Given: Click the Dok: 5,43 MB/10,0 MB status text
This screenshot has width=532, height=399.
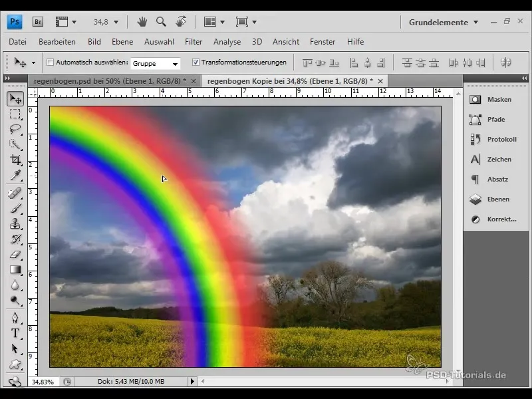Looking at the screenshot, I should coord(131,381).
